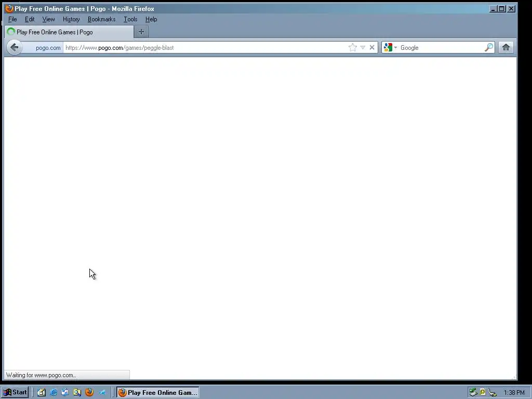532x399 pixels.
Task: Minimize the Firefox window
Action: click(x=493, y=9)
